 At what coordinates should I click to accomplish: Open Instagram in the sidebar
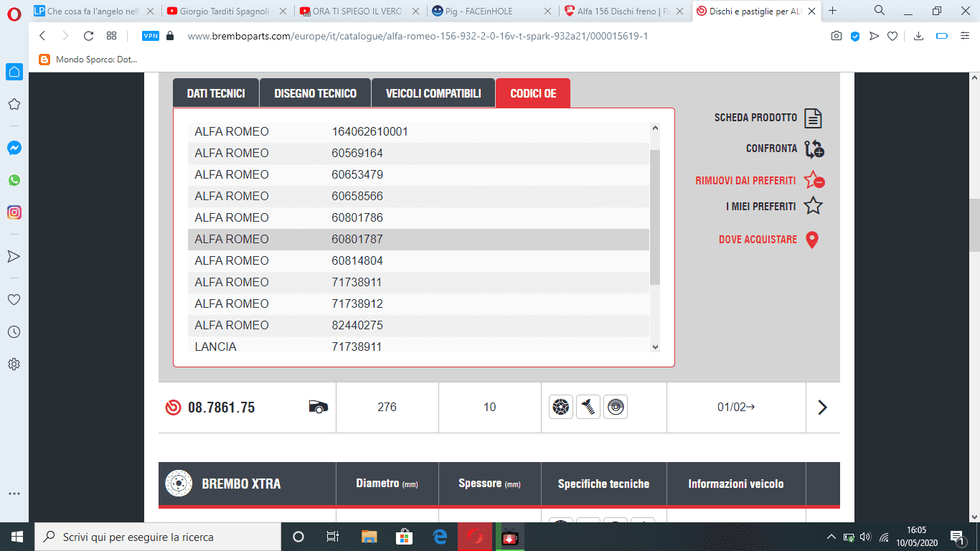14,212
